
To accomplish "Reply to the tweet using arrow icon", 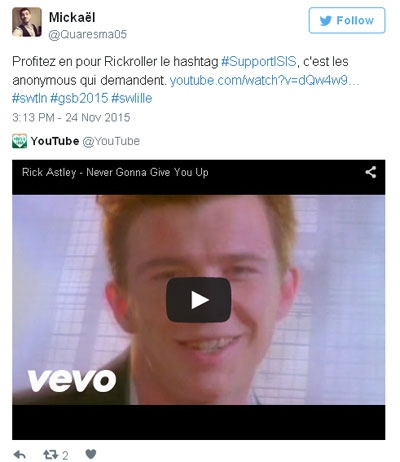I will click(19, 454).
